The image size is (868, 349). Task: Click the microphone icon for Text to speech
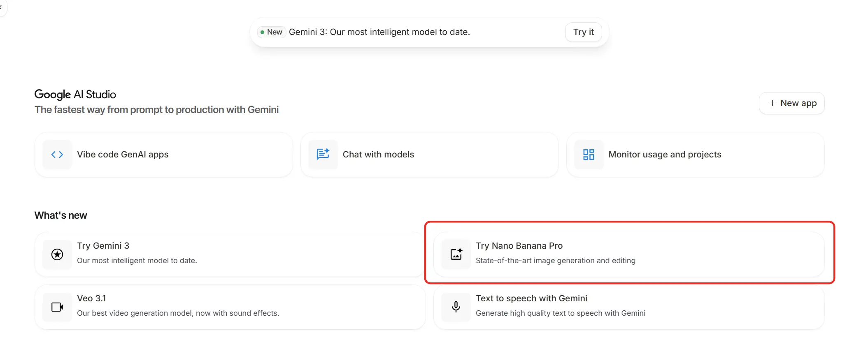456,307
